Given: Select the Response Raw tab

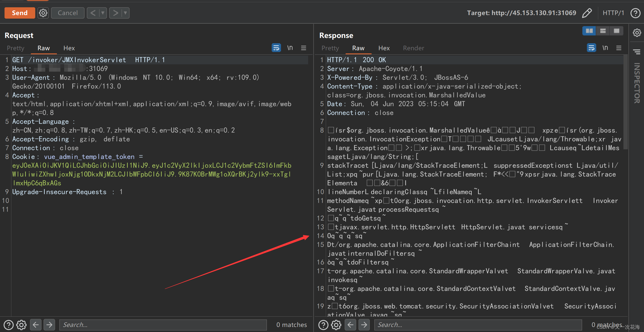Looking at the screenshot, I should click(x=358, y=48).
